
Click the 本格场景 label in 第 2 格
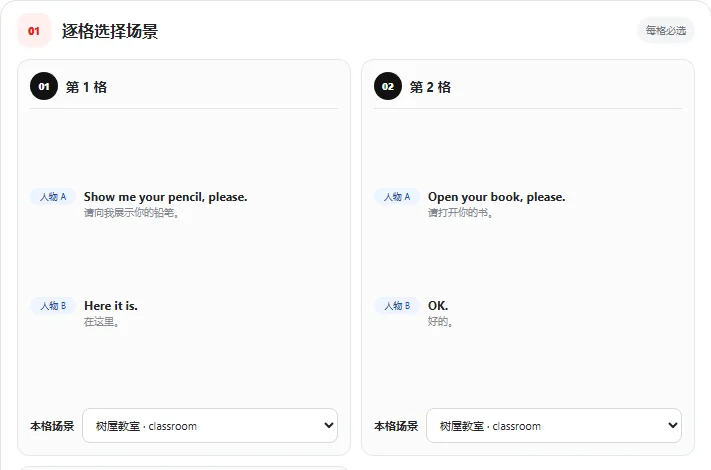click(x=396, y=426)
